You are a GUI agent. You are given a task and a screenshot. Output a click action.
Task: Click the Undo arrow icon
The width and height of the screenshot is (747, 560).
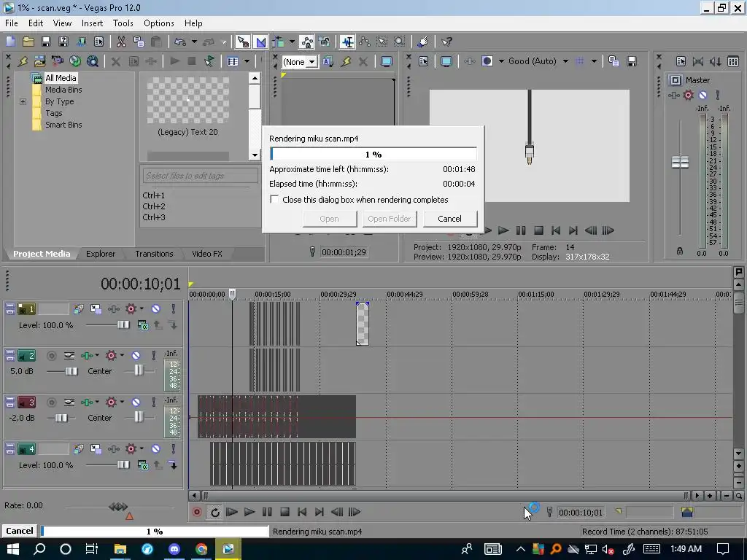[180, 42]
